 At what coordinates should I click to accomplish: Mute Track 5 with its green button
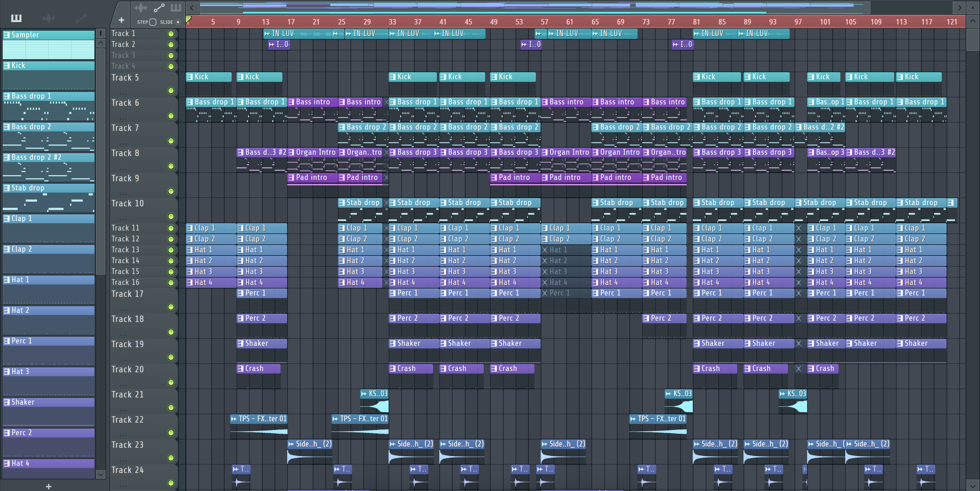click(x=171, y=90)
